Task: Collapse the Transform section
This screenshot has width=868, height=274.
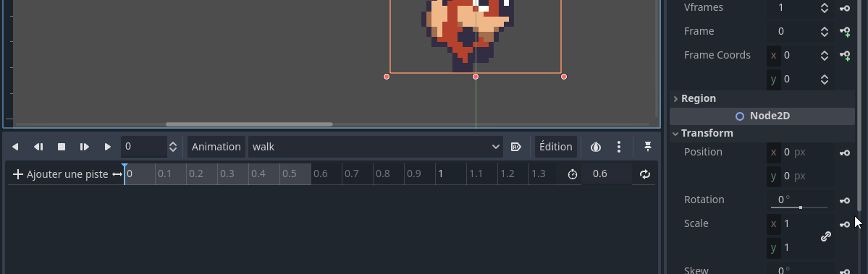Action: coord(762,133)
